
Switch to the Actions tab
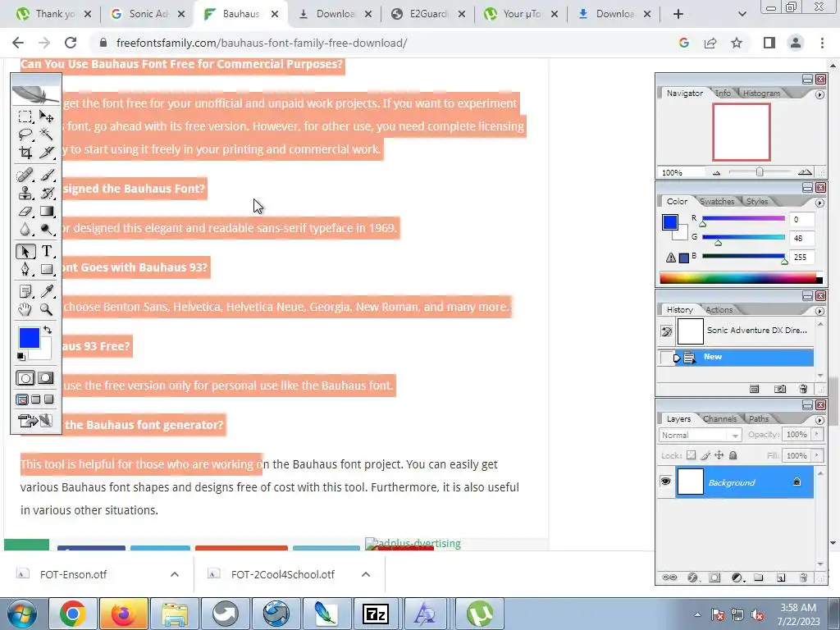pos(719,309)
